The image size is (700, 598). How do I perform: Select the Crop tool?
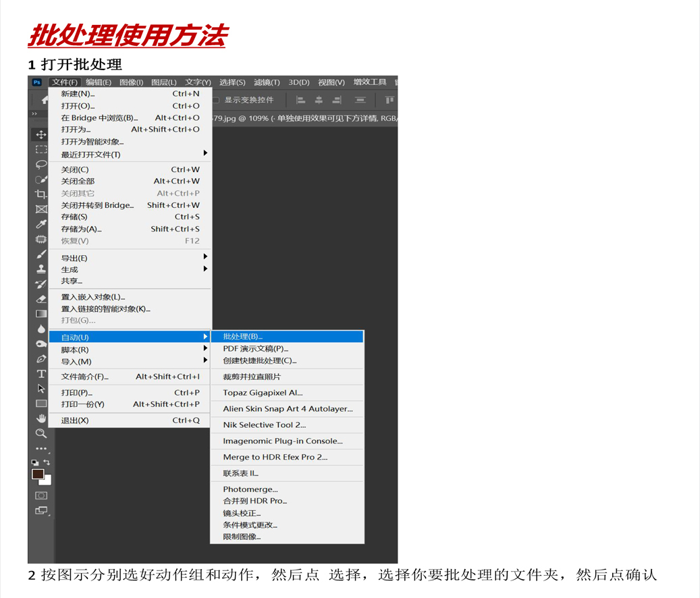tap(41, 194)
